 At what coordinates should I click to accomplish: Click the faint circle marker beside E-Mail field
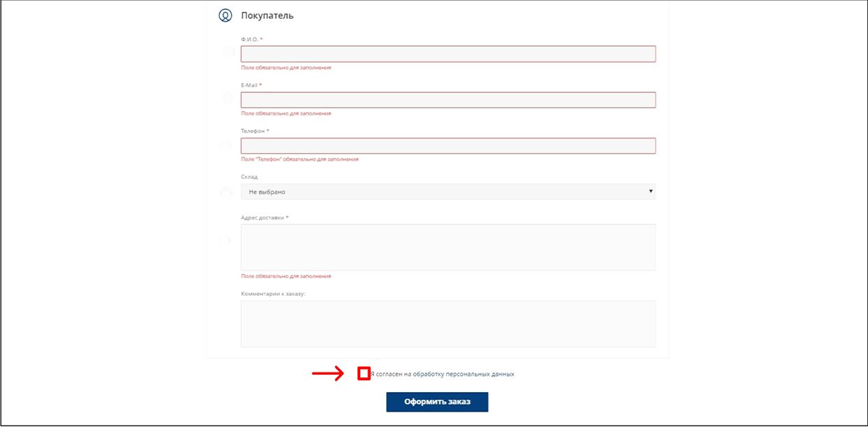(x=227, y=98)
